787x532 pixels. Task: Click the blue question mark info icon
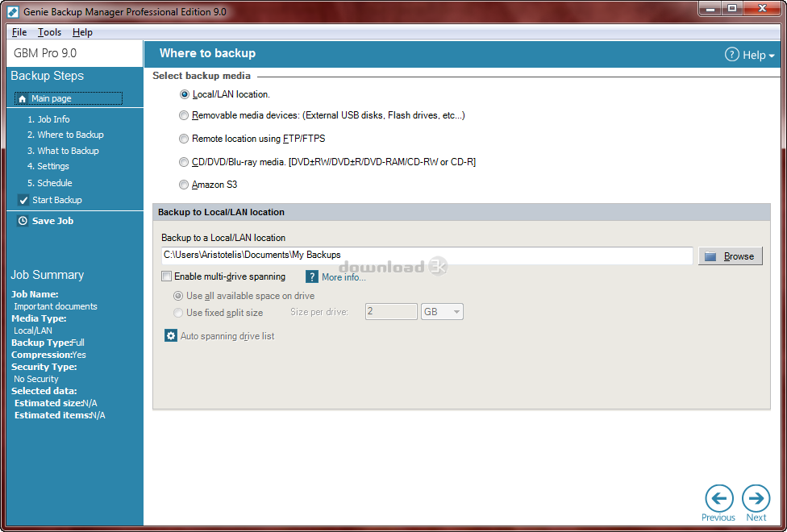[x=312, y=277]
